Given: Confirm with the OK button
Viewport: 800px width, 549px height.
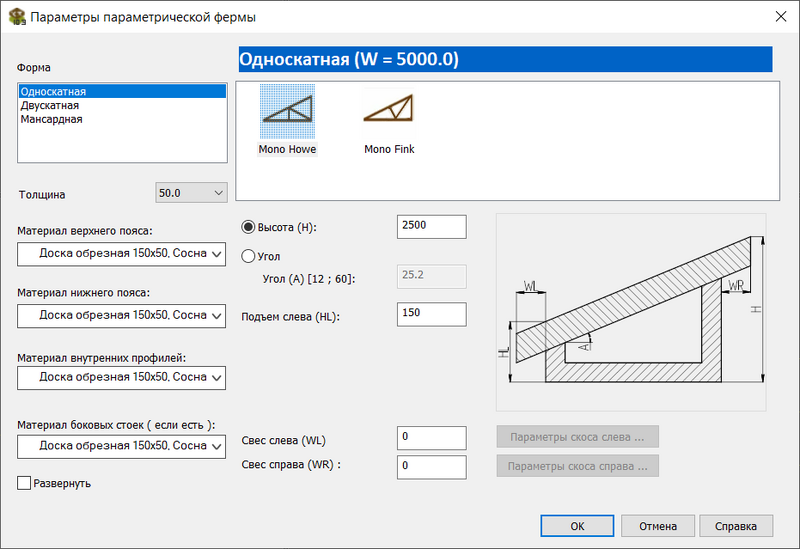Looking at the screenshot, I should 577,526.
